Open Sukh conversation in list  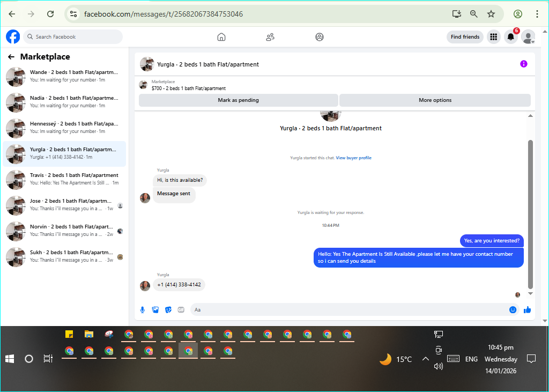(x=64, y=256)
